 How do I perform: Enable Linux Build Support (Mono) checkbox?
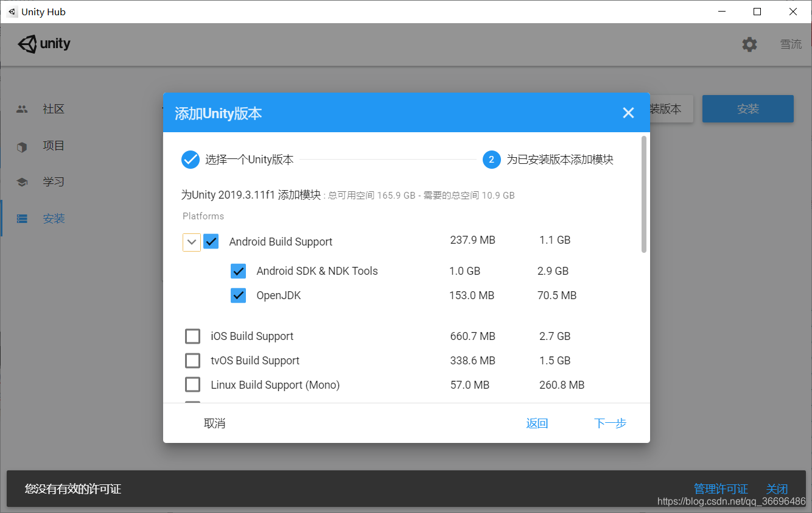tap(192, 385)
